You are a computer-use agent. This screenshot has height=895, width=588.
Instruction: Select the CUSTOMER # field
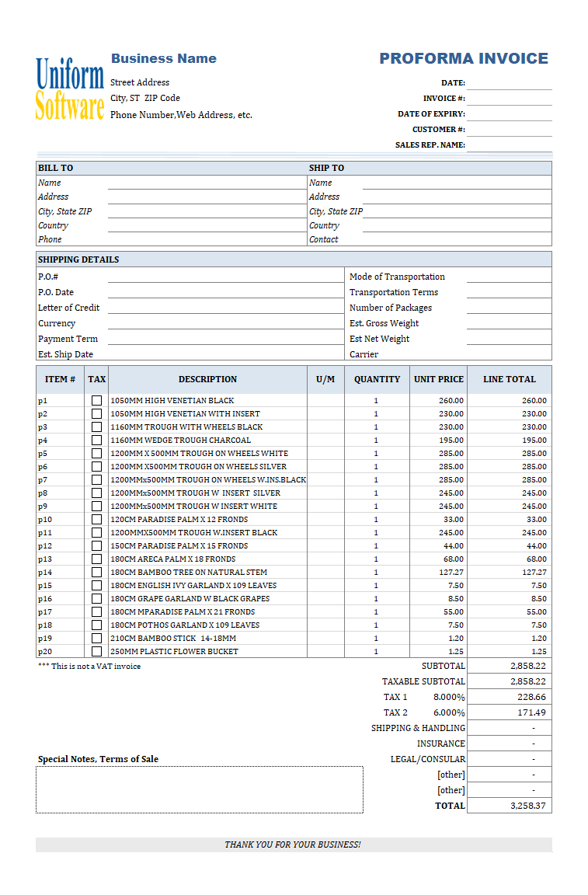click(x=510, y=130)
